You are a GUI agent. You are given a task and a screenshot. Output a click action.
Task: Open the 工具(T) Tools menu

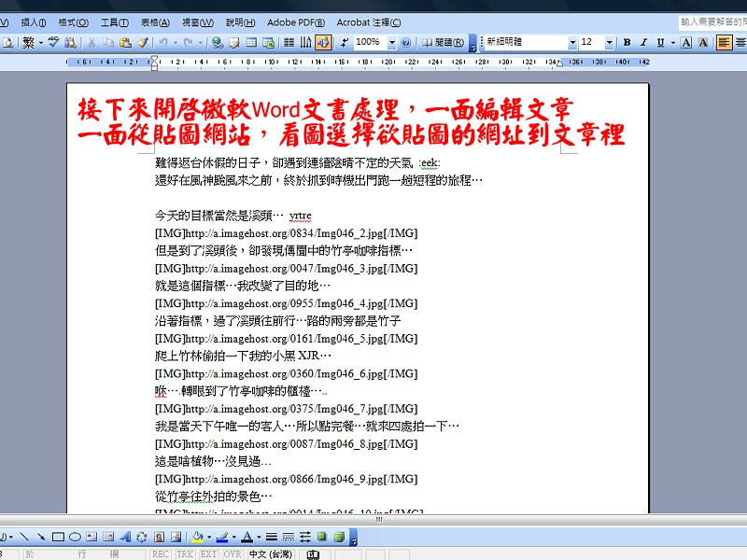114,22
